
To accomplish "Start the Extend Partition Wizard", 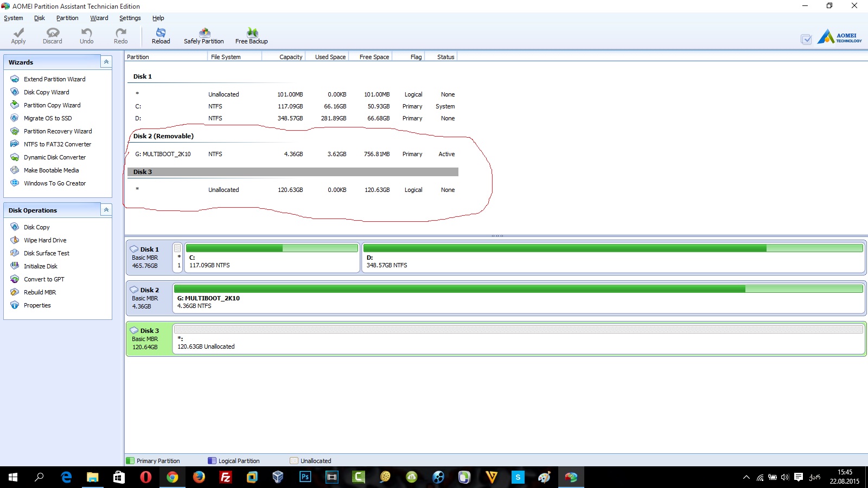I will (54, 79).
